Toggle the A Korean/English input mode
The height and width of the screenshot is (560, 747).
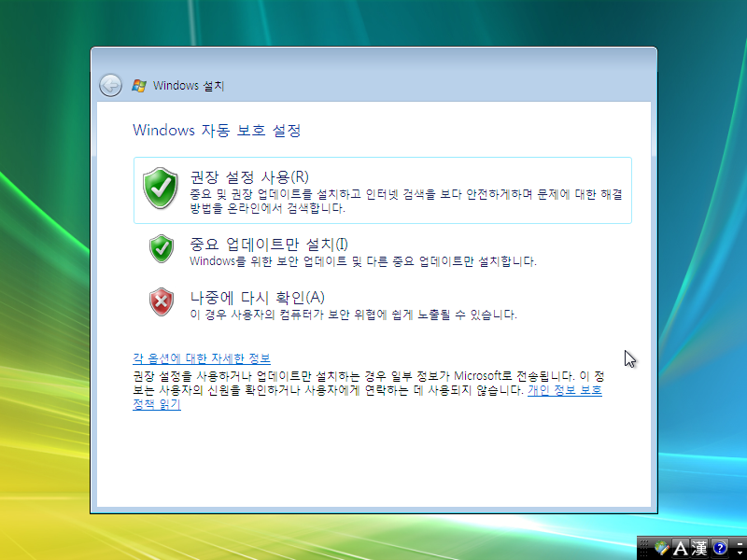(681, 548)
